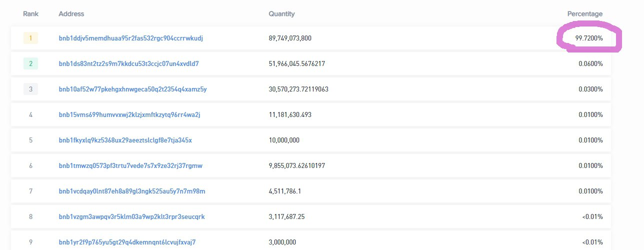Click the 0.0300% percentage value

(590, 89)
